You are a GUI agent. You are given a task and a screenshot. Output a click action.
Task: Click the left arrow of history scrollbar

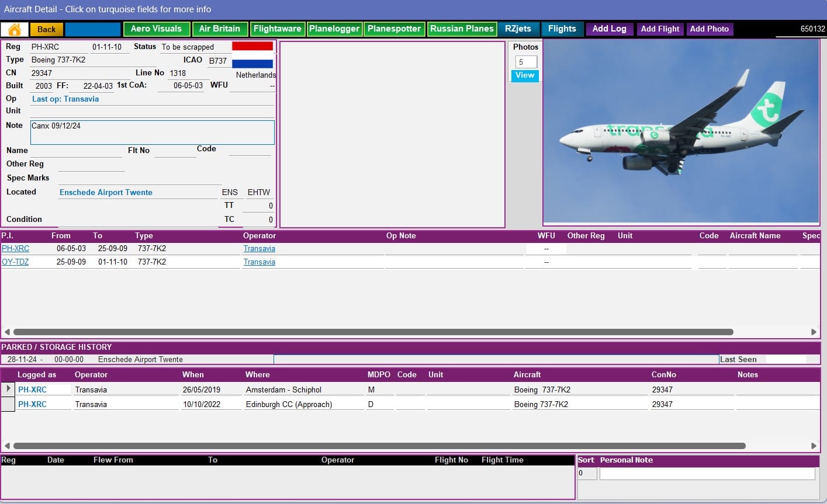(x=6, y=332)
